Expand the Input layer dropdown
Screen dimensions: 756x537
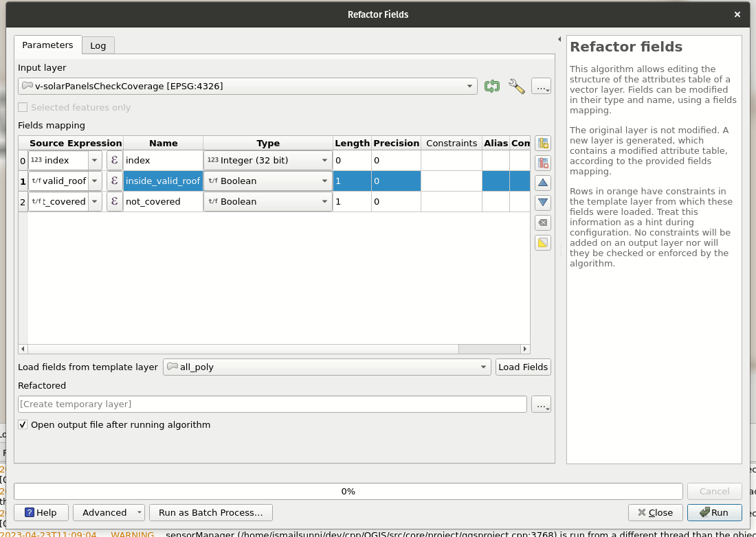tap(470, 86)
